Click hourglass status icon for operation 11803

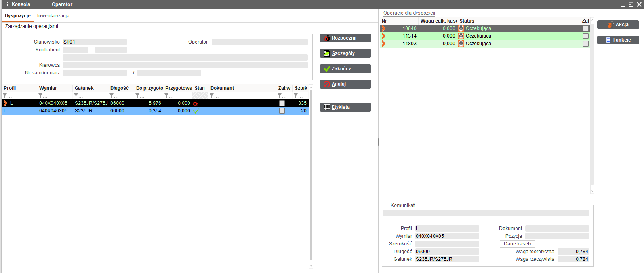coord(461,44)
